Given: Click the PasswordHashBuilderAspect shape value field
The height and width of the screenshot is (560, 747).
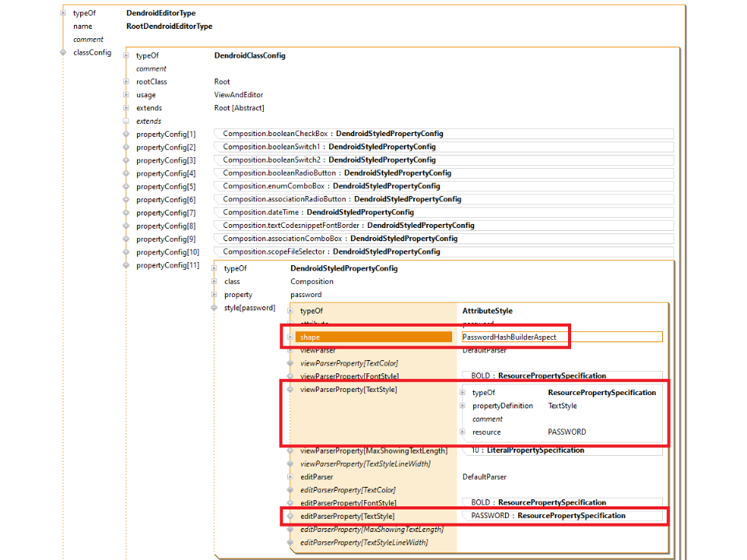Looking at the screenshot, I should (560, 338).
